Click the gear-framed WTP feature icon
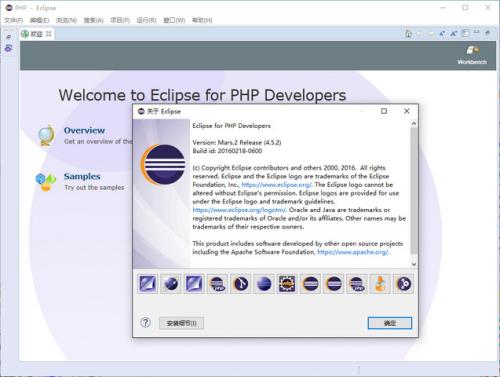 click(287, 284)
